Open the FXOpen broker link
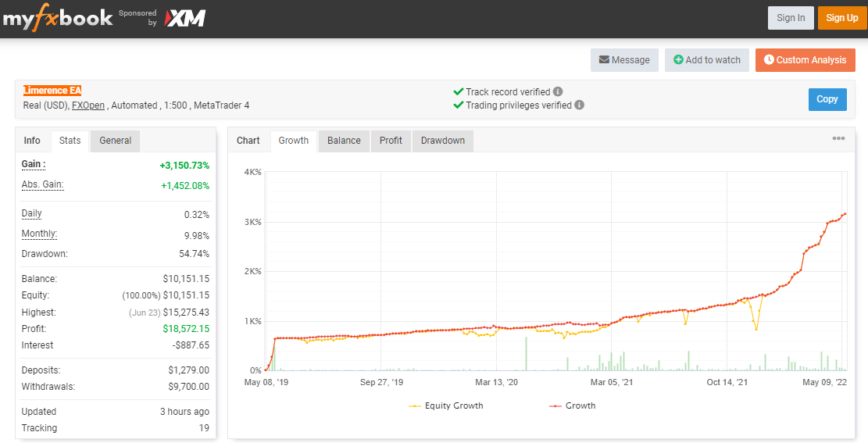This screenshot has width=868, height=443. [x=88, y=105]
